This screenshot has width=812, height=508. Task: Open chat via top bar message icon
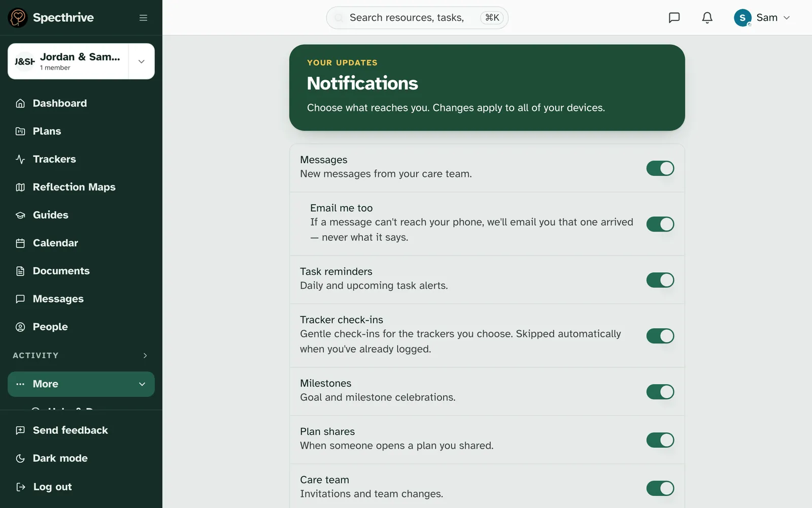[x=674, y=18]
